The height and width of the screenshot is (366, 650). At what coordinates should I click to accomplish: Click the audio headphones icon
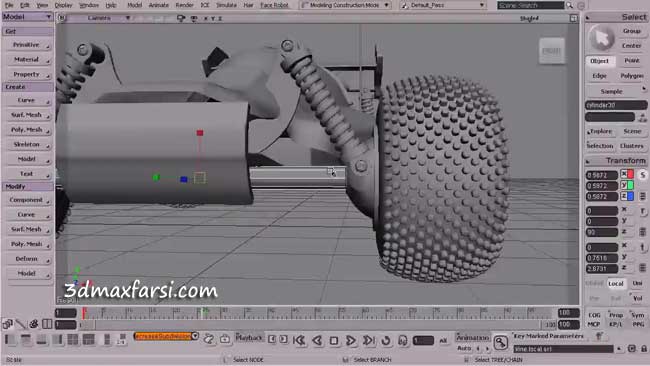pyautogui.click(x=403, y=340)
